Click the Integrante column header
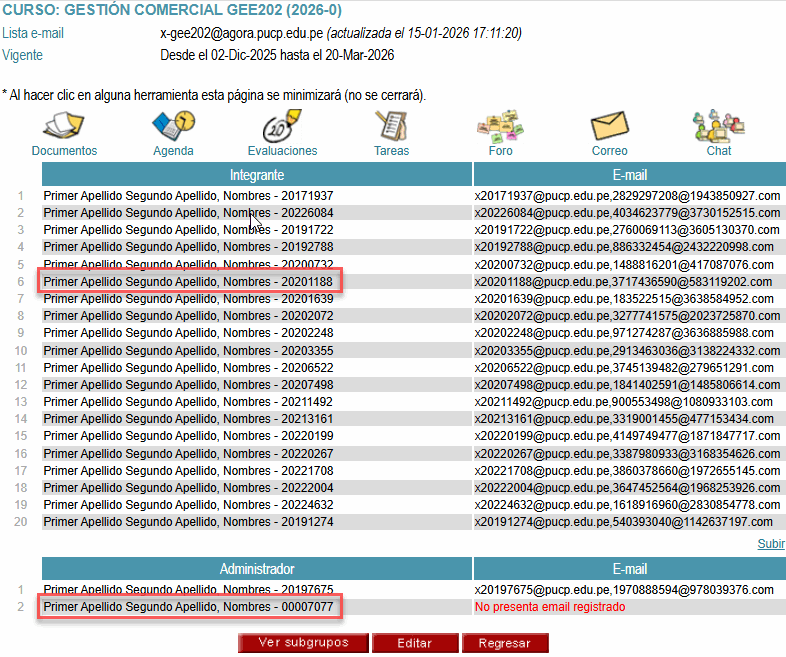786x657 pixels. point(256,175)
